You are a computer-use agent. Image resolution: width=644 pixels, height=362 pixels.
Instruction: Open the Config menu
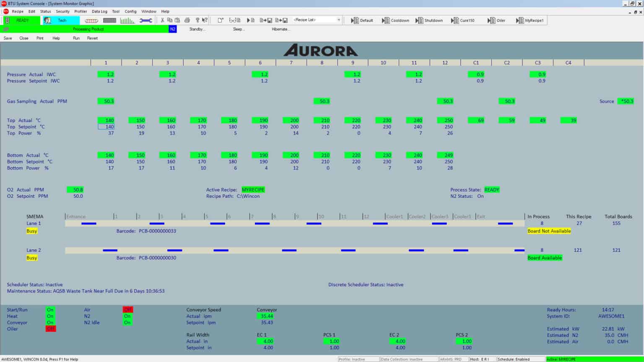pyautogui.click(x=130, y=11)
